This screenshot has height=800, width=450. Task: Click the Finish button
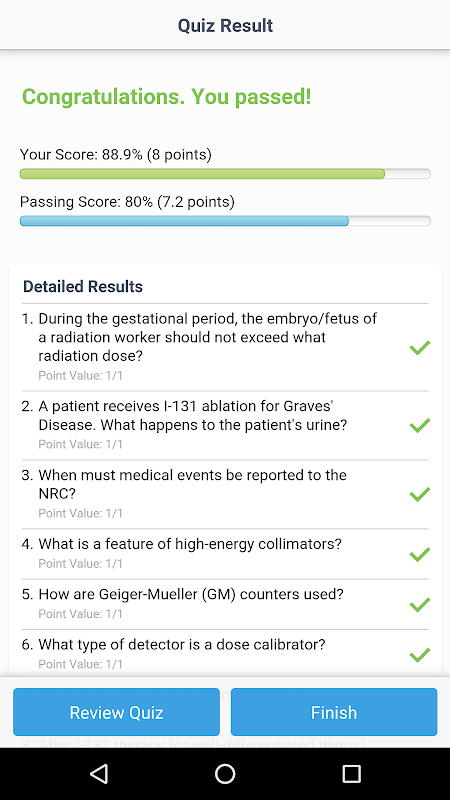pyautogui.click(x=334, y=712)
